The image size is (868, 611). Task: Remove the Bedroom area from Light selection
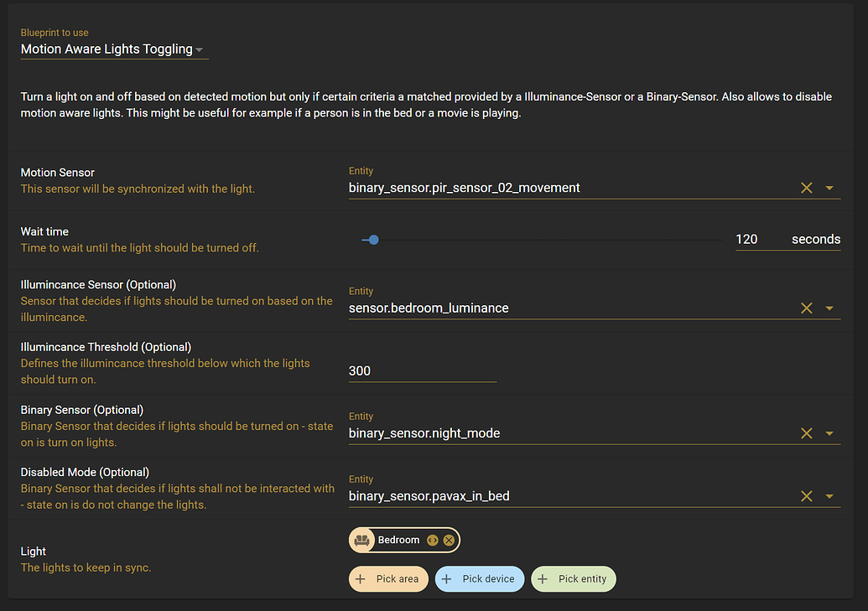pos(449,540)
